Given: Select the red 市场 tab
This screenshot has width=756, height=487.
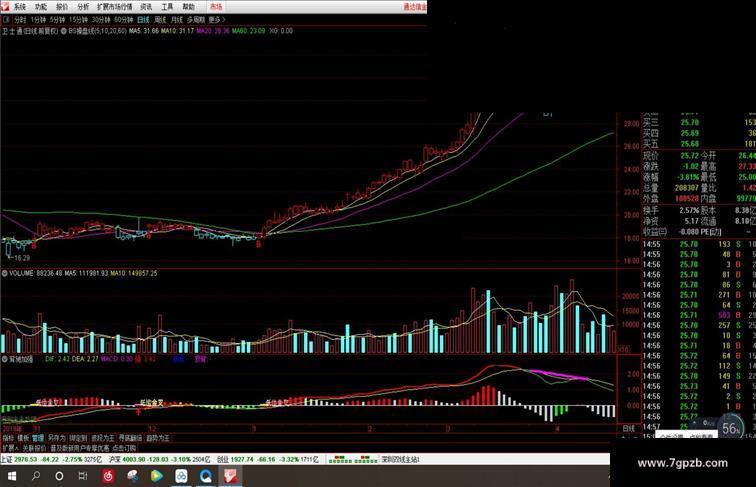Looking at the screenshot, I should click(x=216, y=7).
